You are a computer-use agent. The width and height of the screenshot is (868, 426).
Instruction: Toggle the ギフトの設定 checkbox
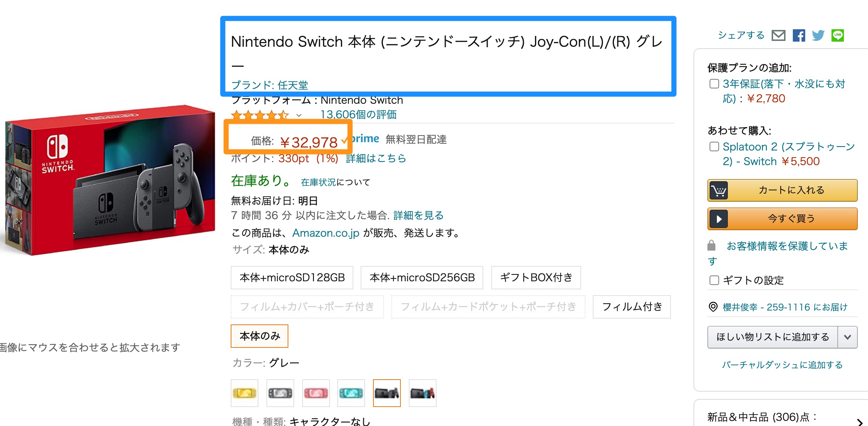(x=714, y=280)
